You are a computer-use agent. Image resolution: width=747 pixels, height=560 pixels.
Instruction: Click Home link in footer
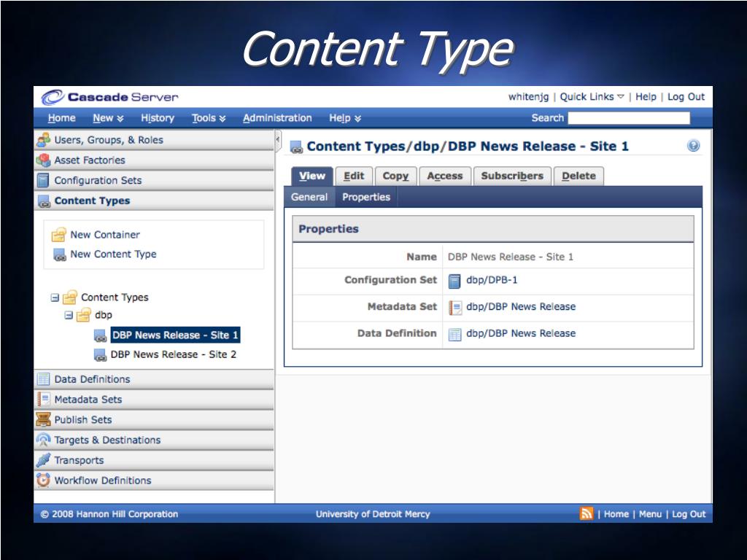click(x=616, y=514)
